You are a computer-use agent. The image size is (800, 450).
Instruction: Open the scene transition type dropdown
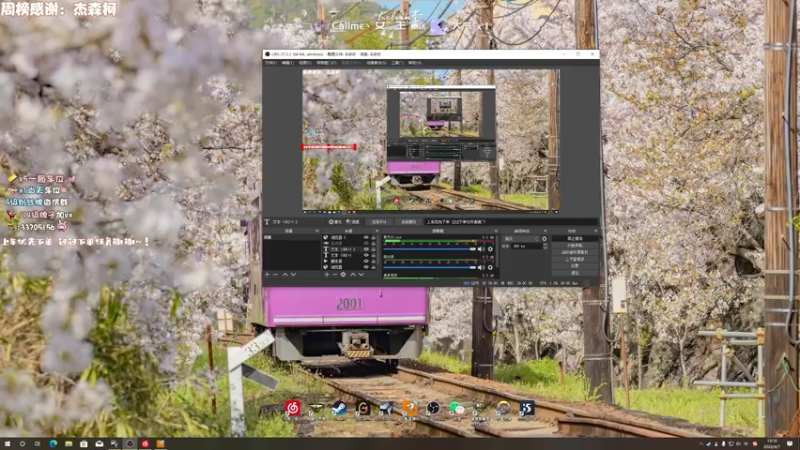tap(522, 238)
